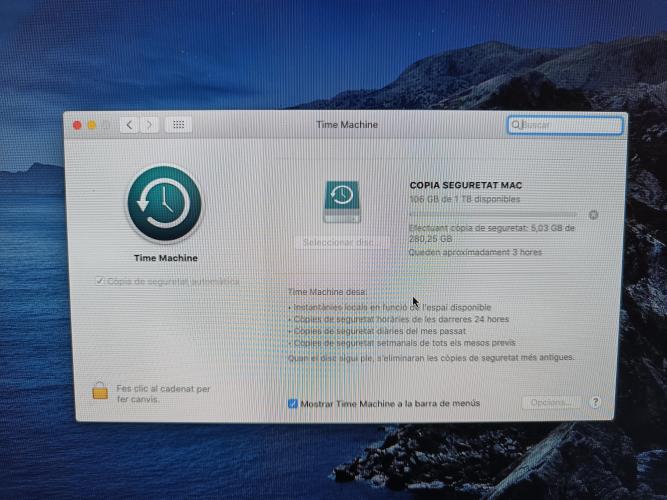Open help with the question mark button

coord(595,402)
